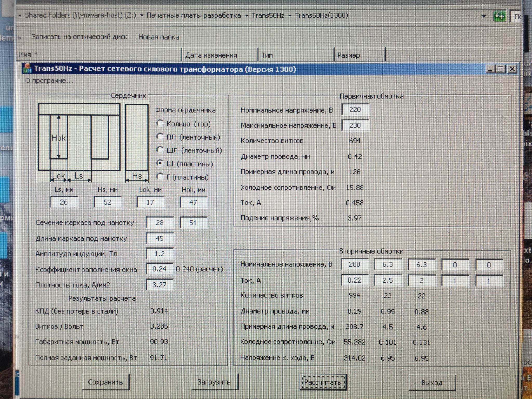Click primary Максимальное напряжение field 230

(355, 125)
